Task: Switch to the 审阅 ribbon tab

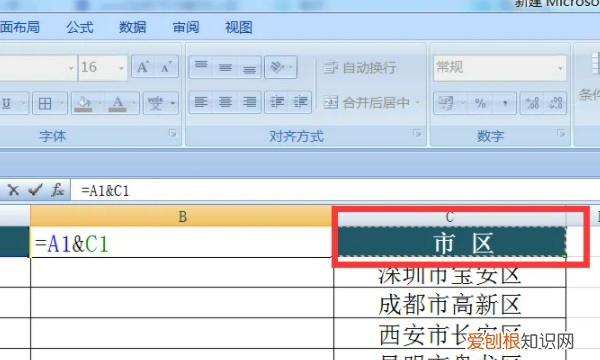Action: (x=186, y=27)
